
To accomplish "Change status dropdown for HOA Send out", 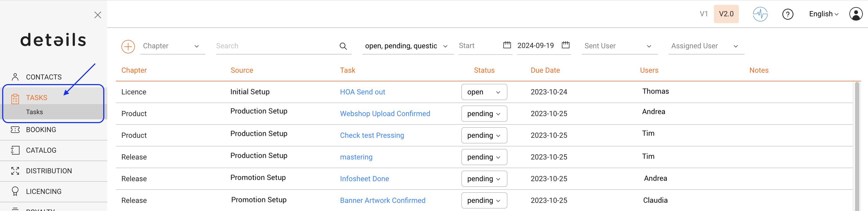I will (484, 92).
